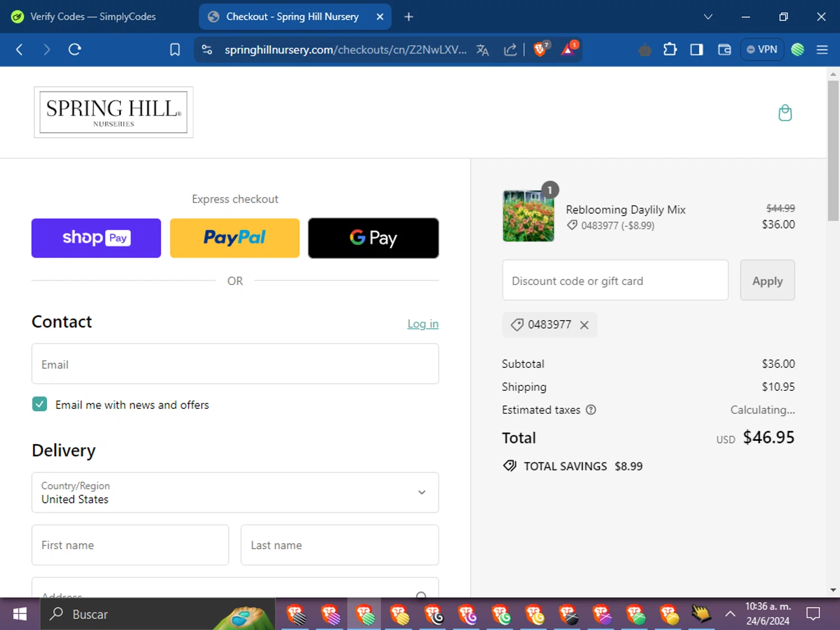Reload the checkout page

tap(75, 50)
